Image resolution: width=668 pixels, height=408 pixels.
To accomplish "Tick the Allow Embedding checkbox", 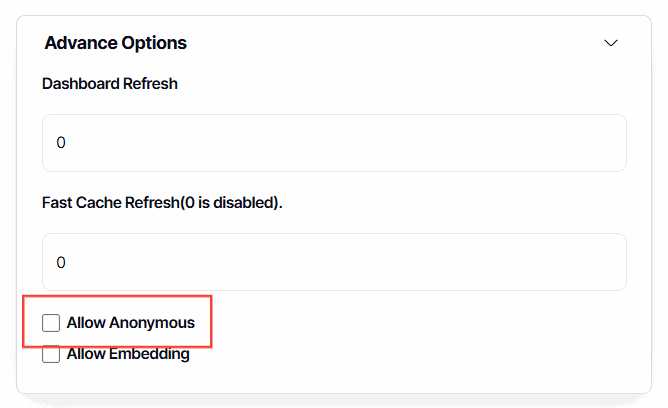I will tap(51, 353).
